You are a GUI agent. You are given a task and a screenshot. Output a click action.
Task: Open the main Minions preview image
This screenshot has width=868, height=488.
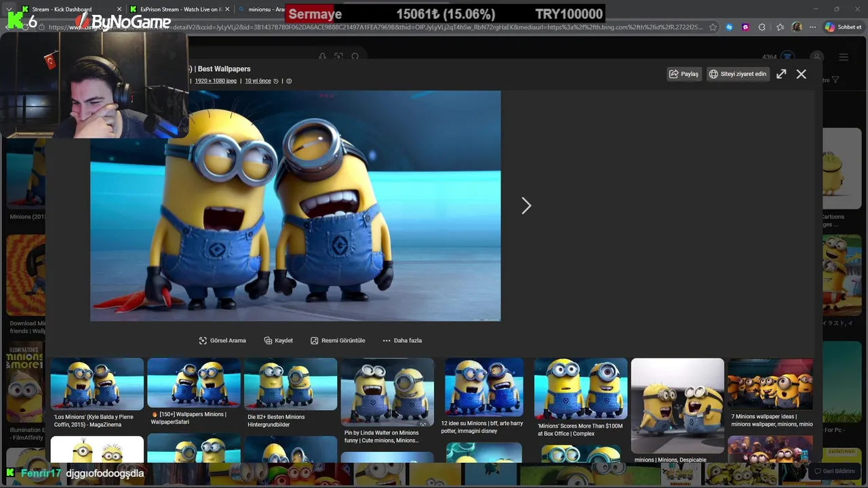296,205
